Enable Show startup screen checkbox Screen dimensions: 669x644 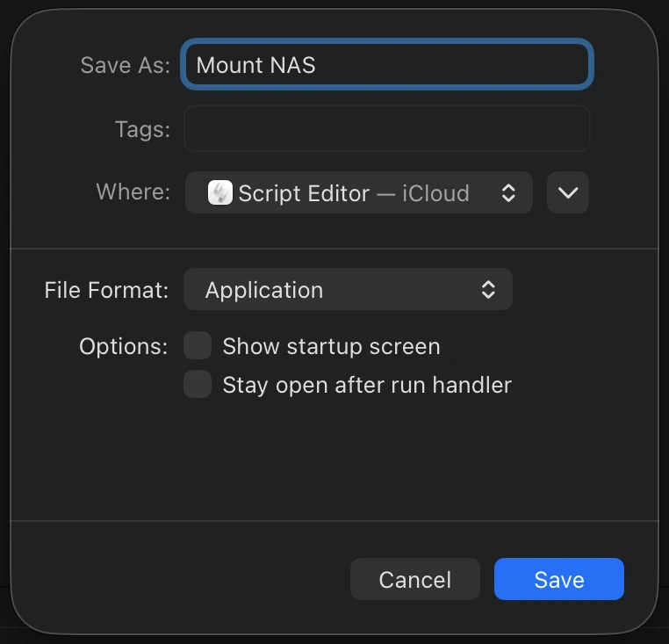click(x=198, y=345)
